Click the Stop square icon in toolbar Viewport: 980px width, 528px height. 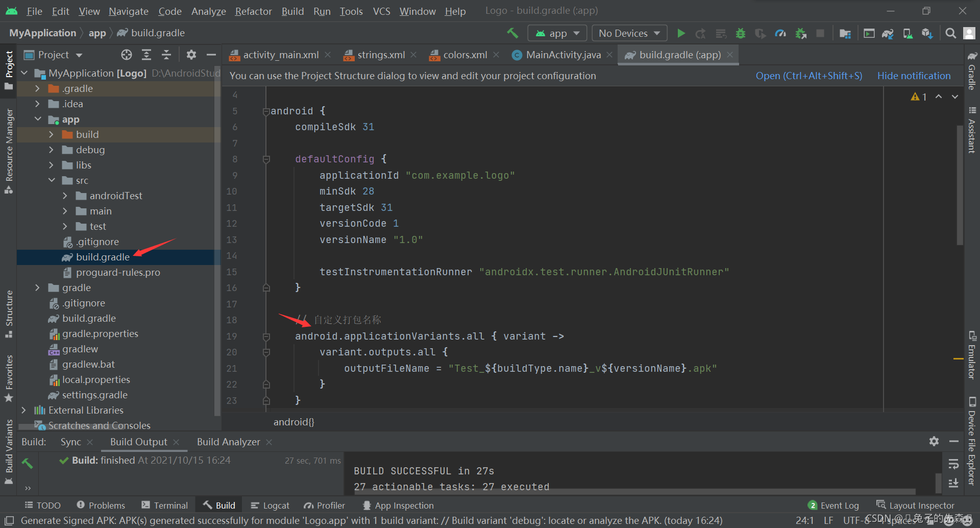820,33
